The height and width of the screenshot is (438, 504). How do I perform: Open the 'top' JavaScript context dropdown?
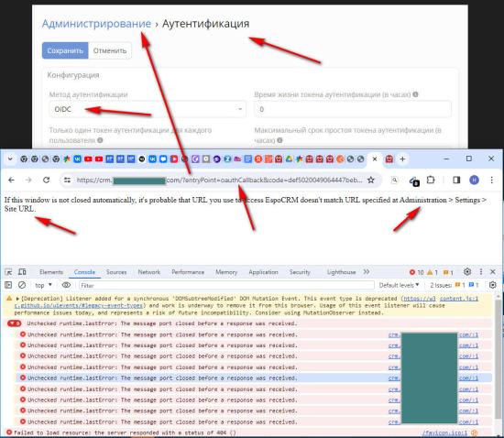point(43,285)
